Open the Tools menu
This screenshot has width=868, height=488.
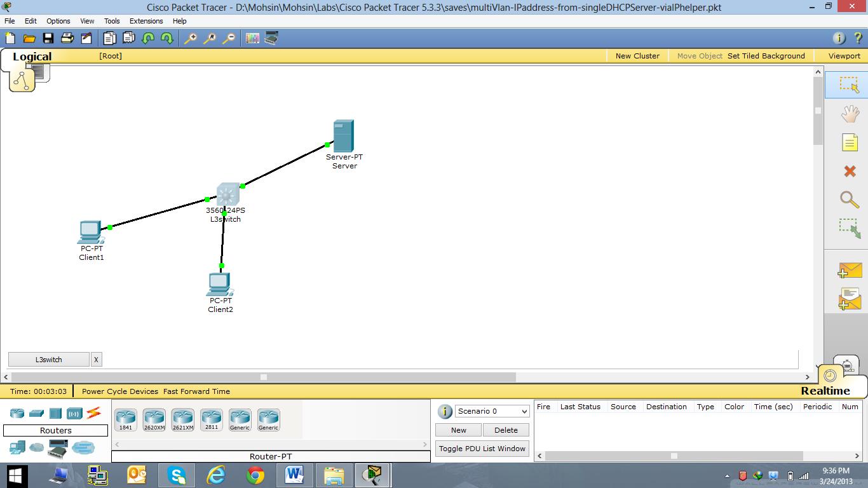click(112, 21)
